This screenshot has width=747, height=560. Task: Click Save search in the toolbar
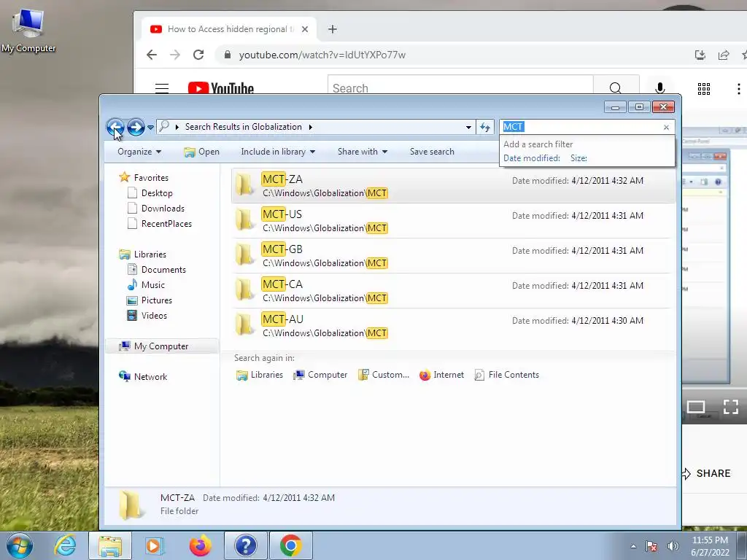pos(432,152)
